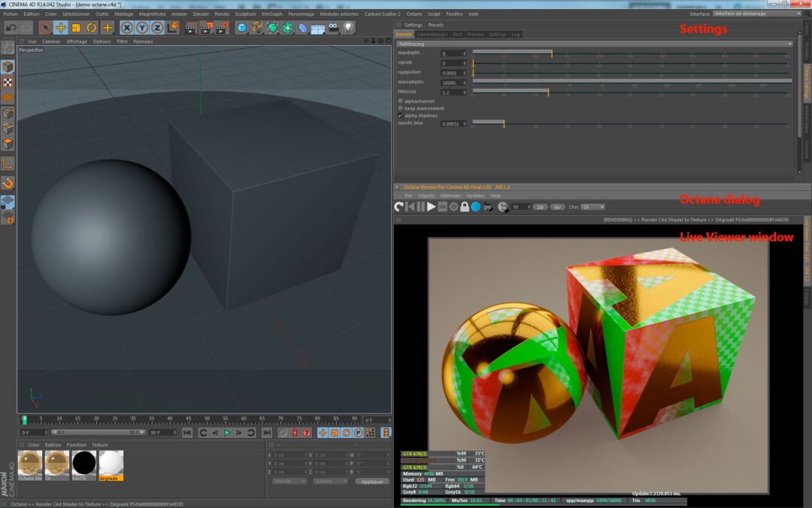Select the Move tool in top toolbar
Image resolution: width=812 pixels, height=508 pixels.
(x=60, y=28)
